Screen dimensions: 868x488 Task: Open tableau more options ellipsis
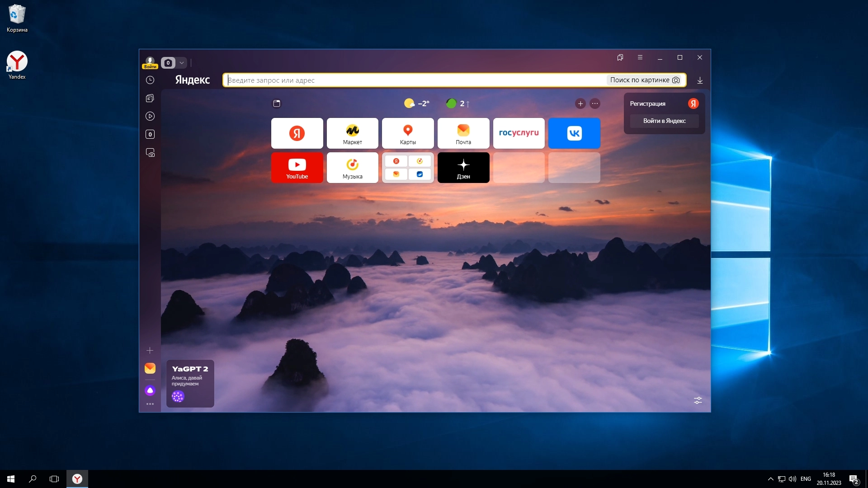click(595, 103)
